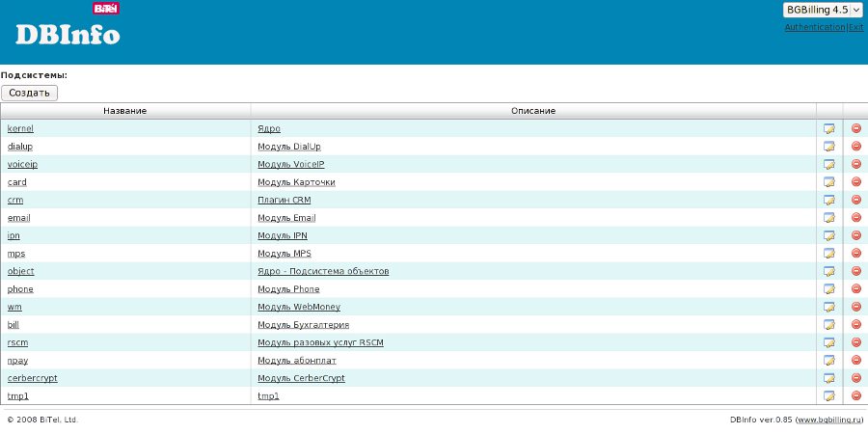Image resolution: width=868 pixels, height=434 pixels.
Task: Delete the email subsystem row
Action: pos(856,218)
